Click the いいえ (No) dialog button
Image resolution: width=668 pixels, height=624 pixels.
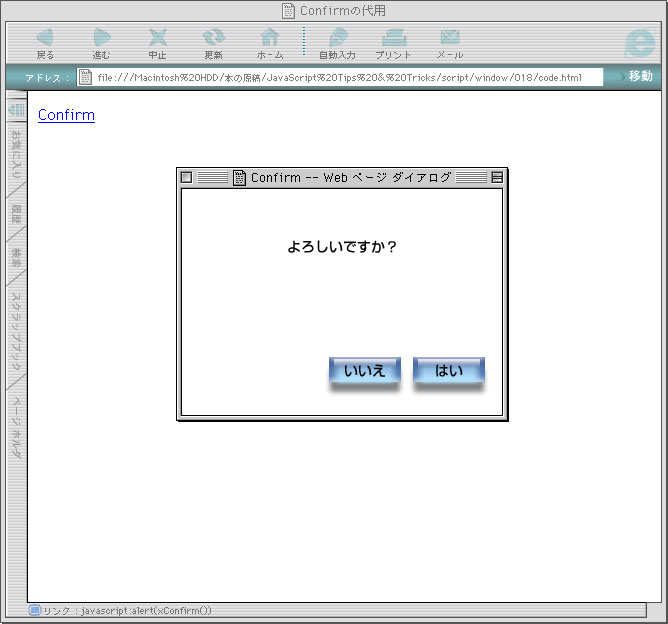(x=365, y=371)
